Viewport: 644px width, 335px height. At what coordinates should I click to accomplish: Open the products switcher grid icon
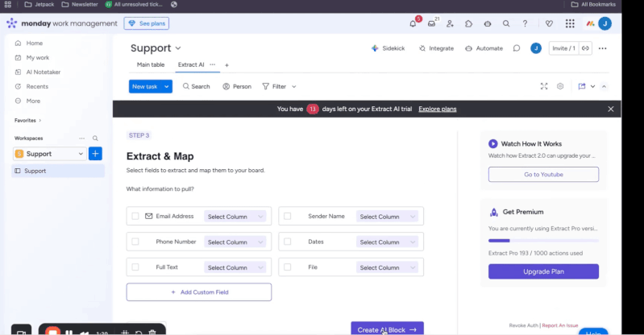pos(570,24)
